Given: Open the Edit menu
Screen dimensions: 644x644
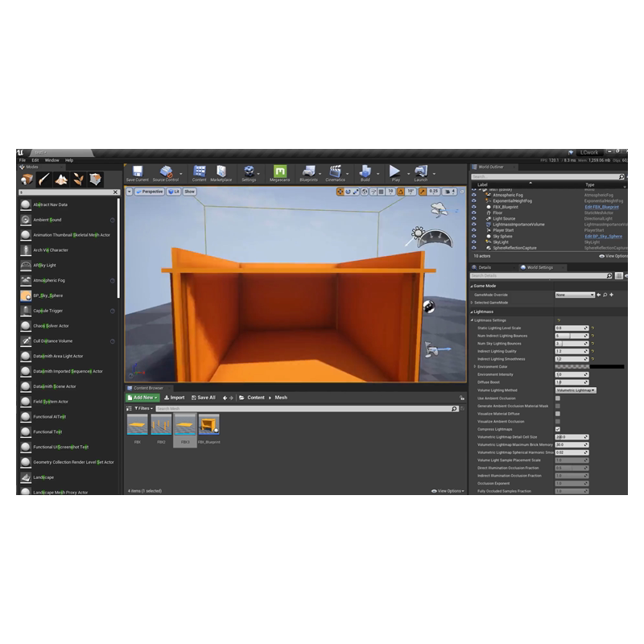Looking at the screenshot, I should [x=35, y=160].
